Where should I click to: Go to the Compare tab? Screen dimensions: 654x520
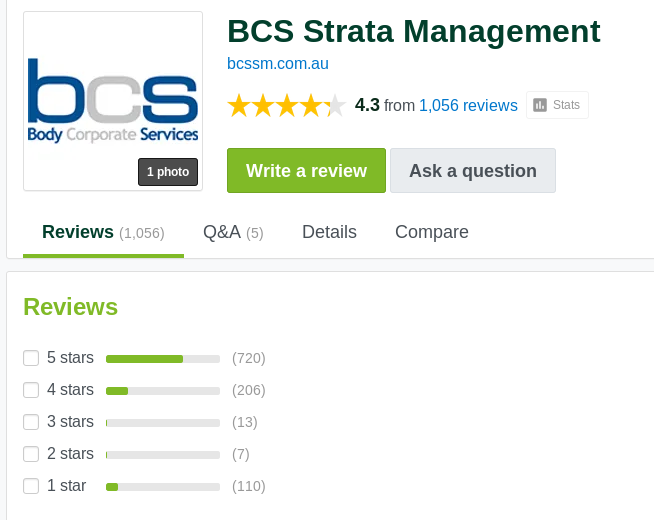tap(432, 232)
